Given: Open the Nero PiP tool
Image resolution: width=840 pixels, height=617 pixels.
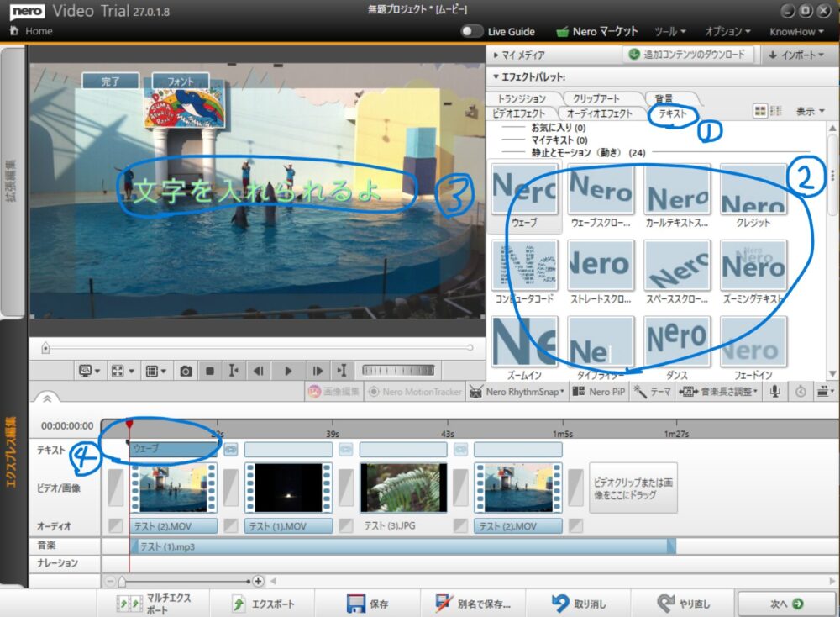Looking at the screenshot, I should coord(599,392).
